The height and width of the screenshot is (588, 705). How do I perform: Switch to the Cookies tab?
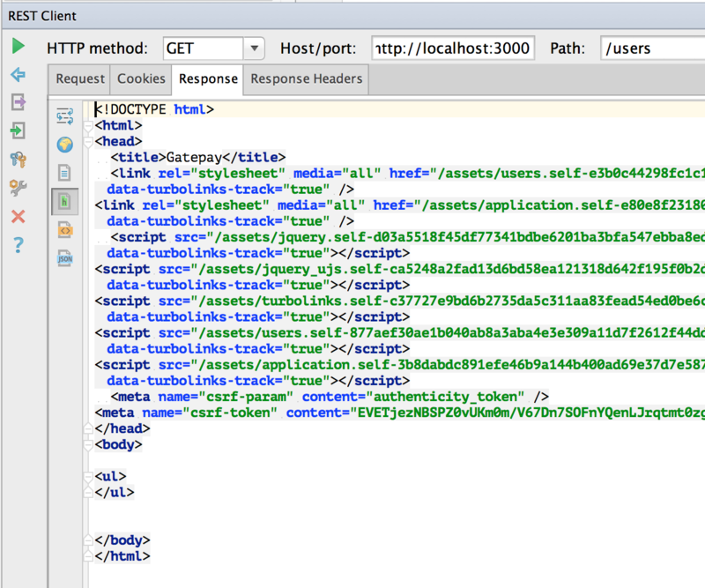click(x=141, y=79)
